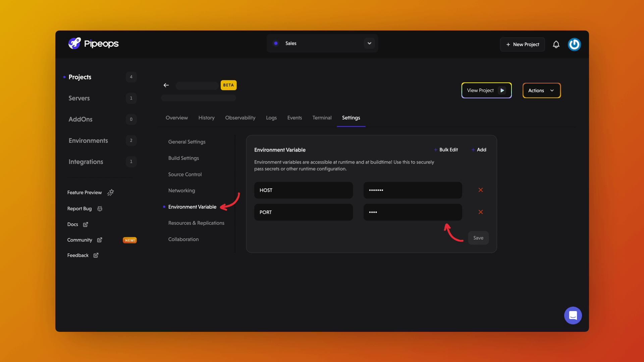Click the user avatar power icon
The height and width of the screenshot is (362, 644).
point(575,44)
